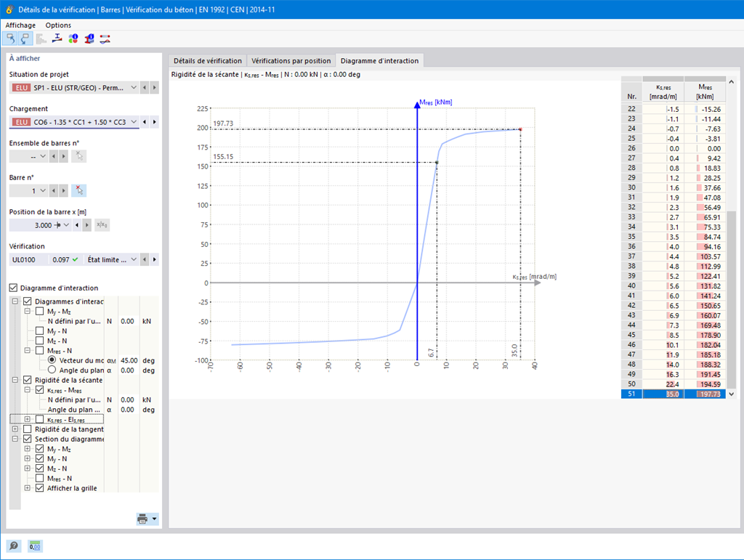Go to next Vérification arrow

tap(154, 259)
